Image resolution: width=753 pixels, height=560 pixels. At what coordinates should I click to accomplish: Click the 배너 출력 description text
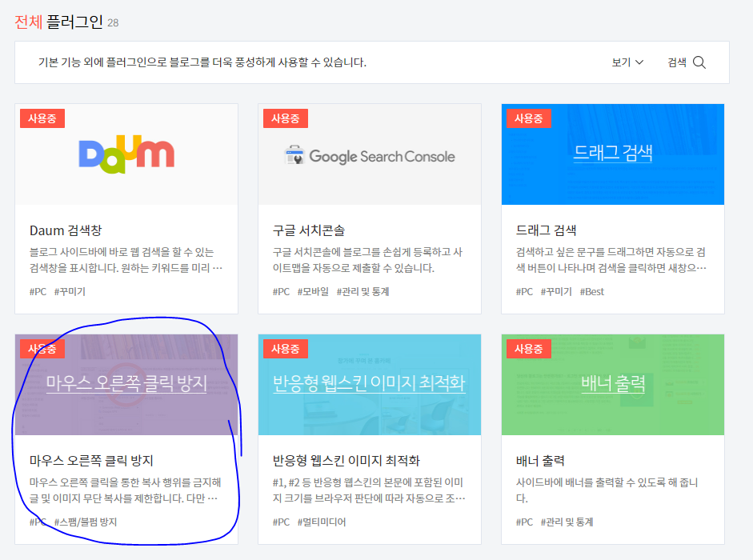[x=607, y=490]
